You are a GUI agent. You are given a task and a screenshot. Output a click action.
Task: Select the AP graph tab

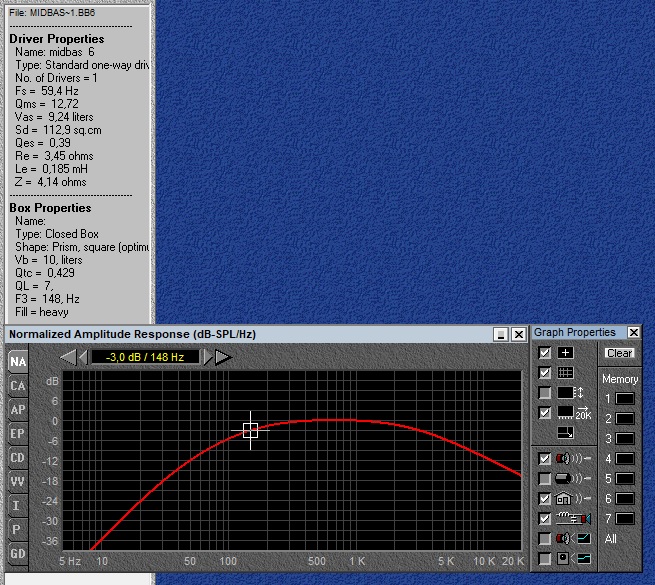point(18,410)
